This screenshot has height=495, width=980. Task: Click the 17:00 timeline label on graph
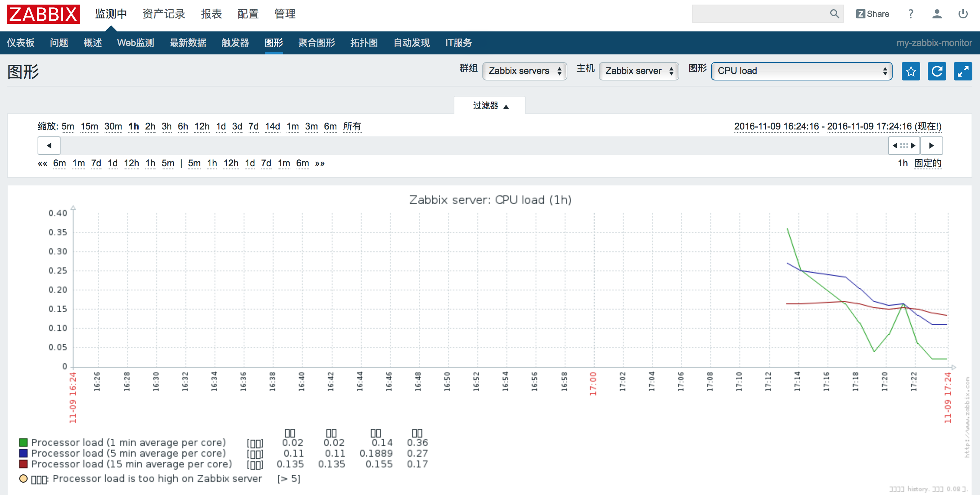[593, 384]
